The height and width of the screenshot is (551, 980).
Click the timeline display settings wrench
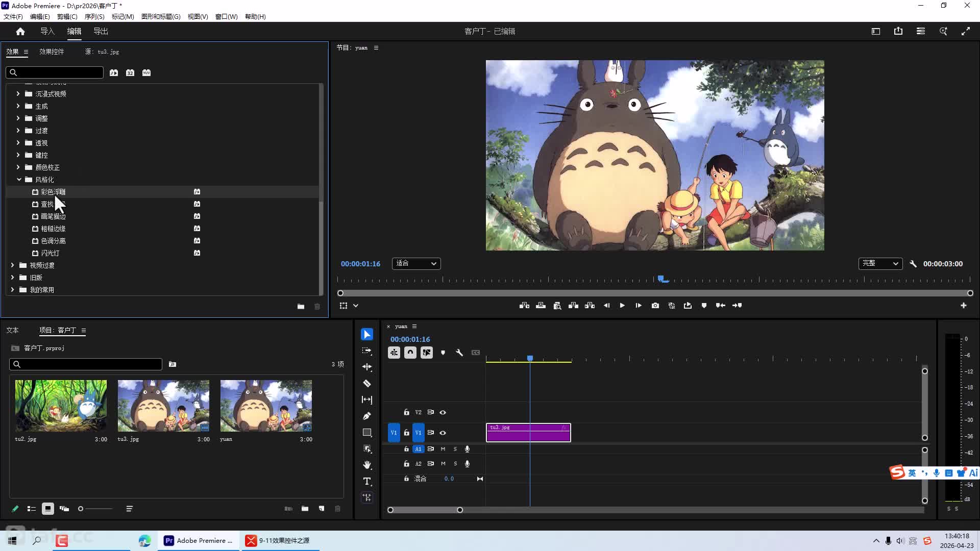click(459, 353)
